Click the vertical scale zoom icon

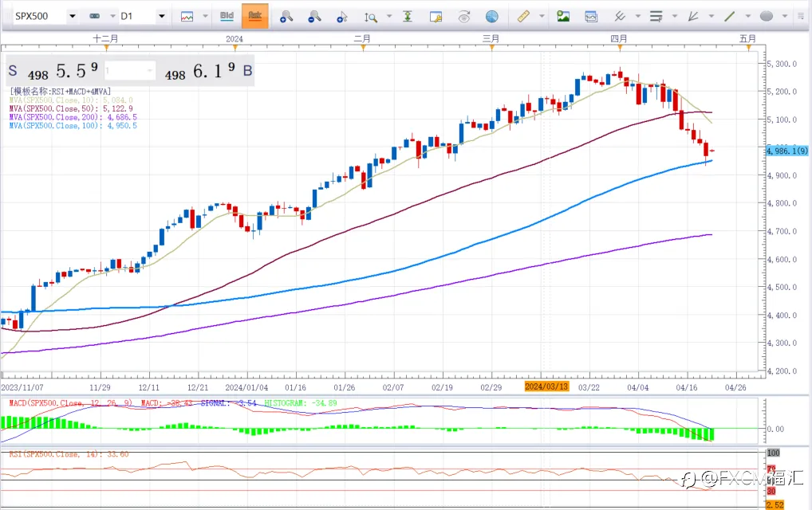pos(370,17)
